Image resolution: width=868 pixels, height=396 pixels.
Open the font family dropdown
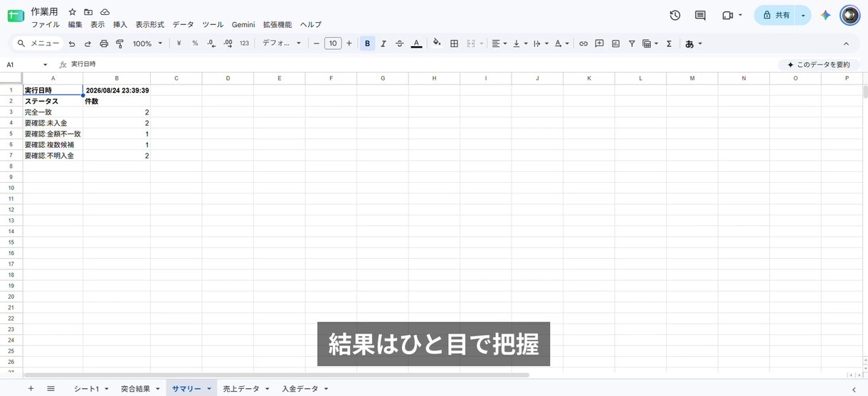282,43
